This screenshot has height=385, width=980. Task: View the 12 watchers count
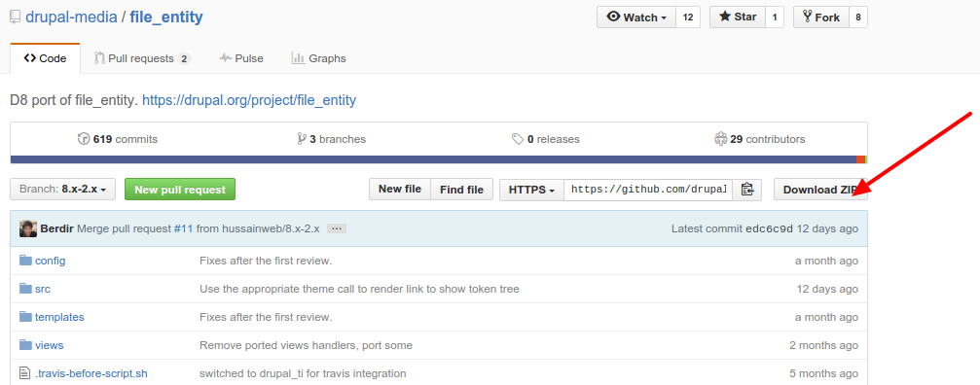687,17
